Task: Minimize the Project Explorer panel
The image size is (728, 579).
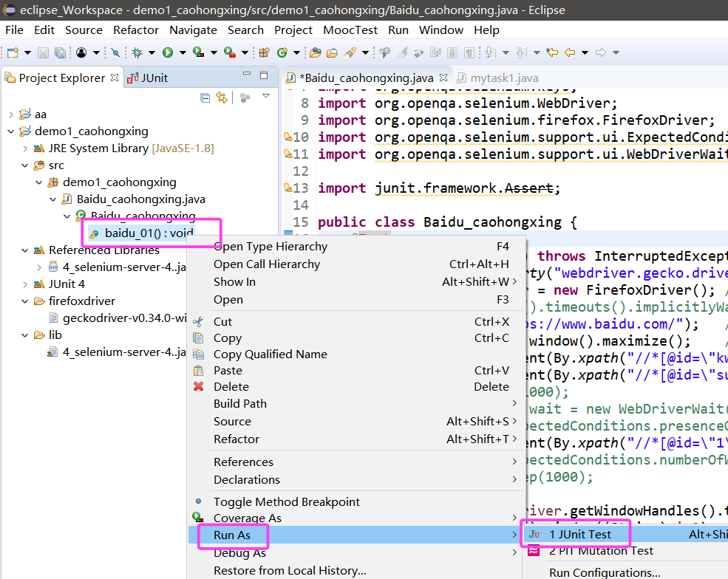Action: pos(247,74)
